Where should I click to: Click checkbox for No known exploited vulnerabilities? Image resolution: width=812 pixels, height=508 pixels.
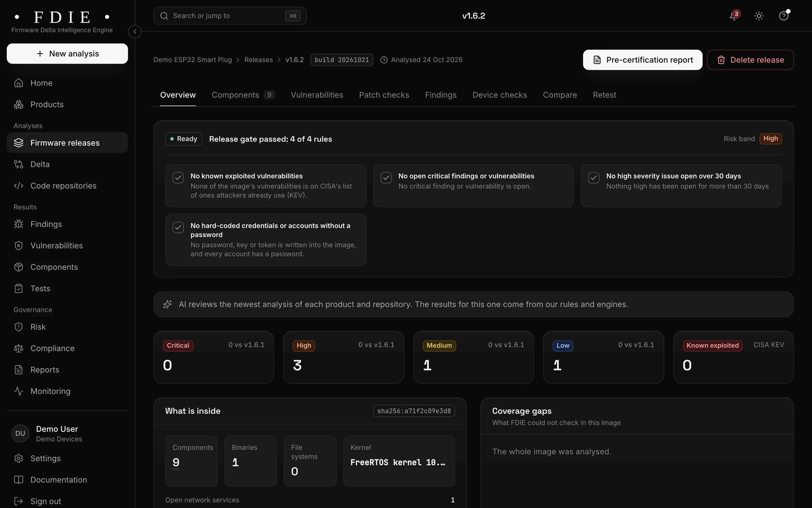pyautogui.click(x=178, y=178)
